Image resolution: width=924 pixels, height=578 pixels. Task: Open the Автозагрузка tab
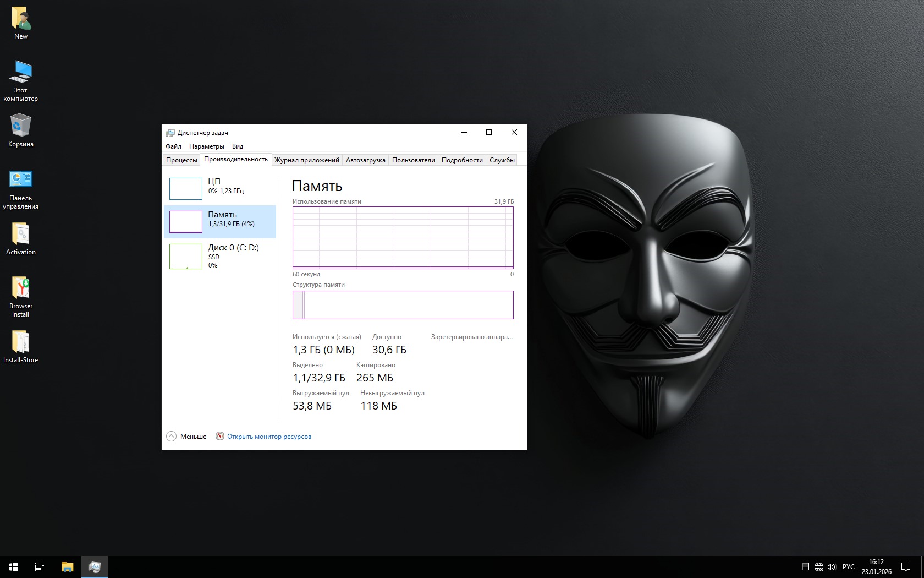pyautogui.click(x=365, y=160)
